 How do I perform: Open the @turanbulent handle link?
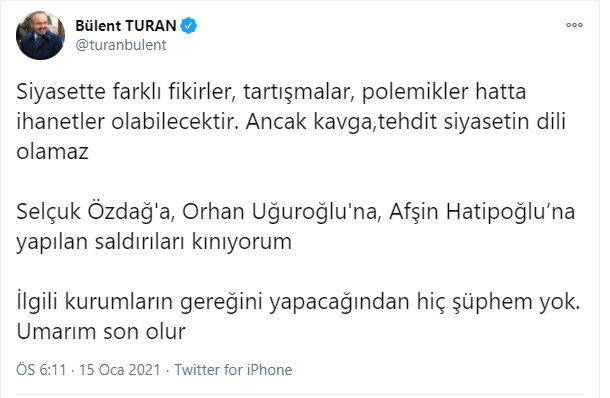click(x=121, y=45)
